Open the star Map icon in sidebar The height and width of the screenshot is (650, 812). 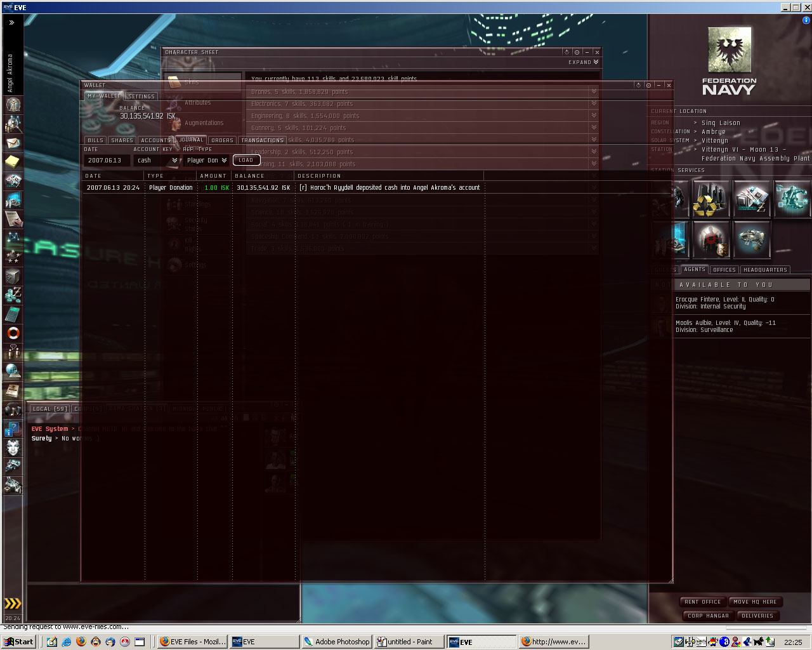(13, 237)
